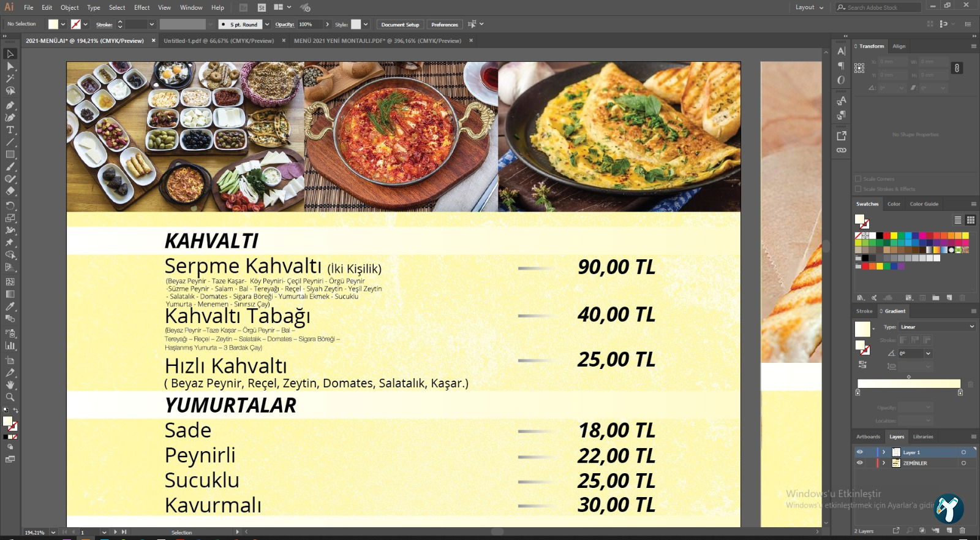Enable Scale Strokes & Effects checkbox
This screenshot has width=980, height=540.
click(858, 189)
